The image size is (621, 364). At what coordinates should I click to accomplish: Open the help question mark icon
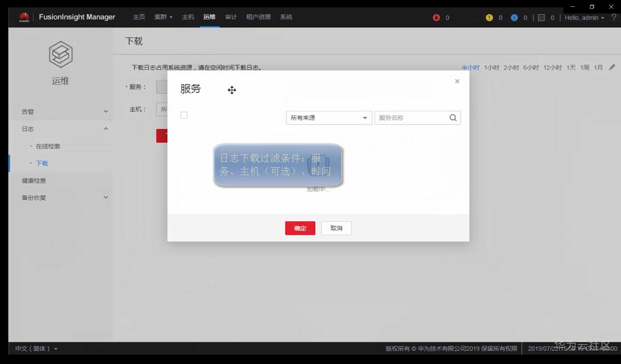(614, 17)
